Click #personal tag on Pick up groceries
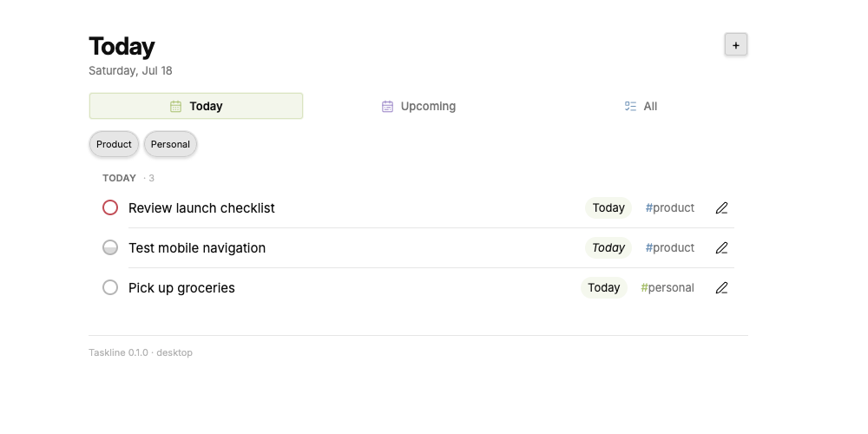Viewport: 868px width, 434px height. coord(667,288)
